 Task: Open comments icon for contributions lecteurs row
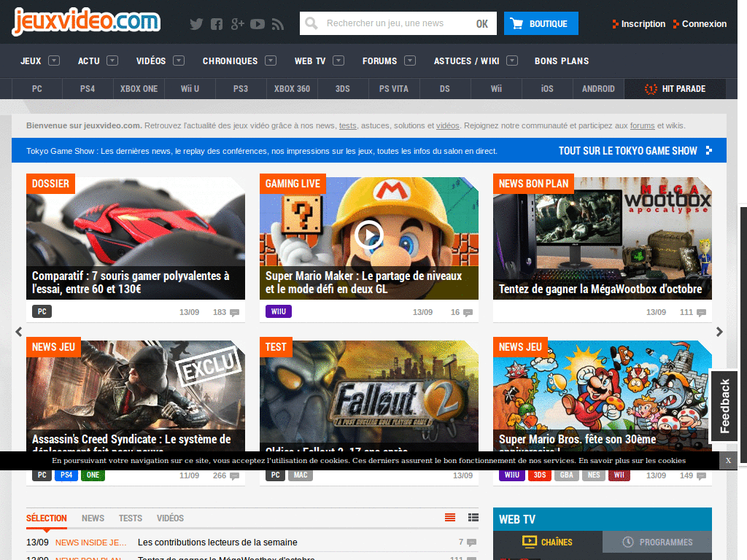point(472,542)
